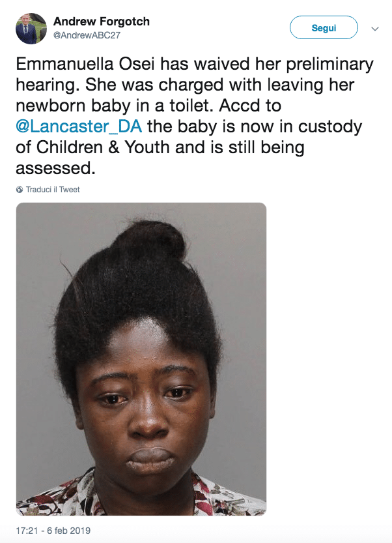Translate tweet via Traduci il Tweet
This screenshot has width=392, height=543.
click(53, 190)
